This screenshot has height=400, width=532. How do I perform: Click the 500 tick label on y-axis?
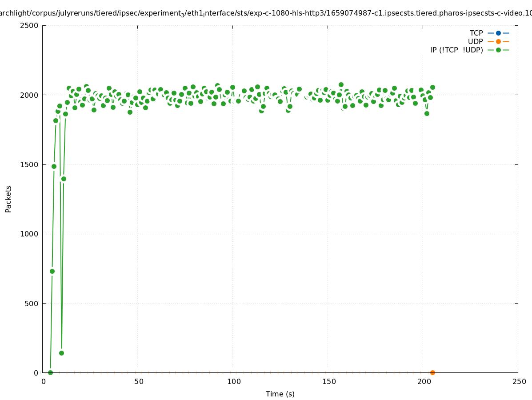pos(32,304)
